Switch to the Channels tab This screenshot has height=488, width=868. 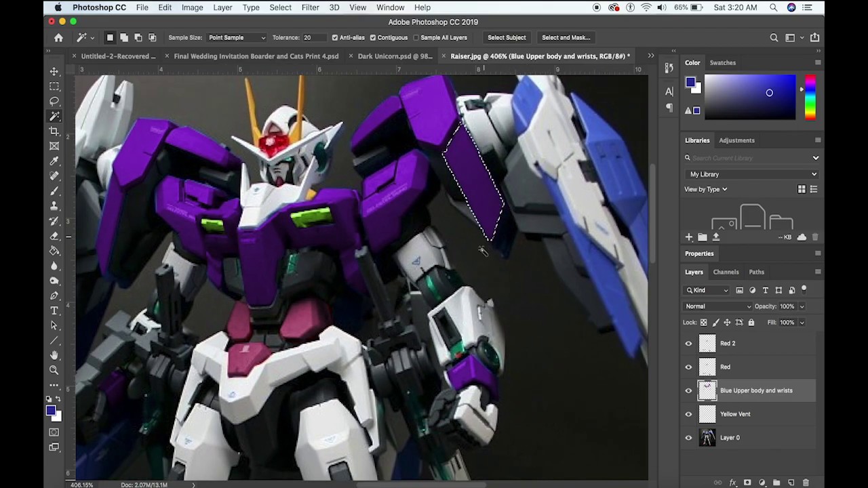pos(726,272)
